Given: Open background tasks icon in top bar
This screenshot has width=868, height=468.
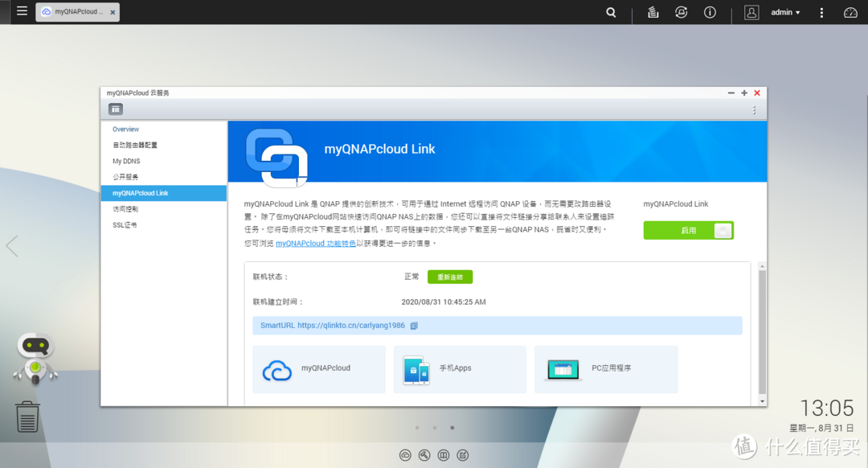Looking at the screenshot, I should pos(653,12).
